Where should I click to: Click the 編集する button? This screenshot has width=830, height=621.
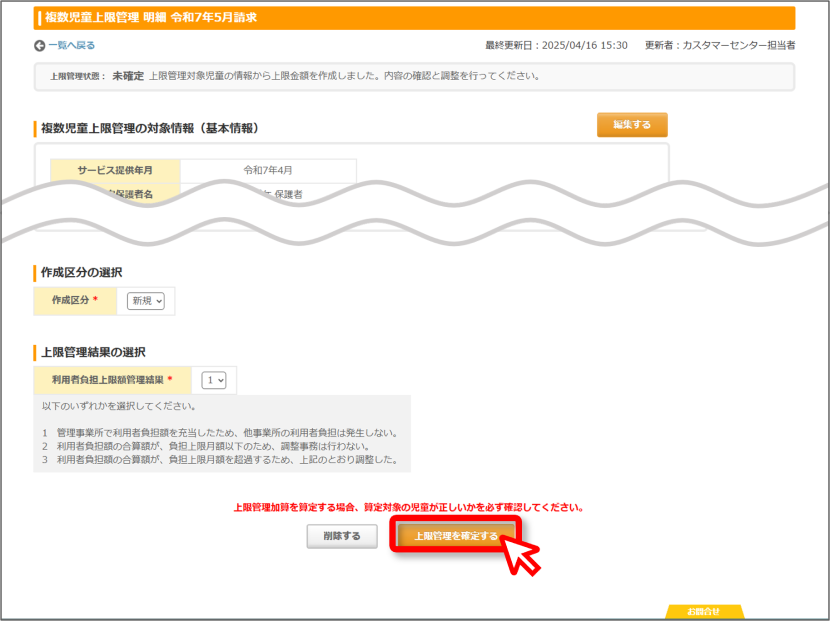(632, 125)
